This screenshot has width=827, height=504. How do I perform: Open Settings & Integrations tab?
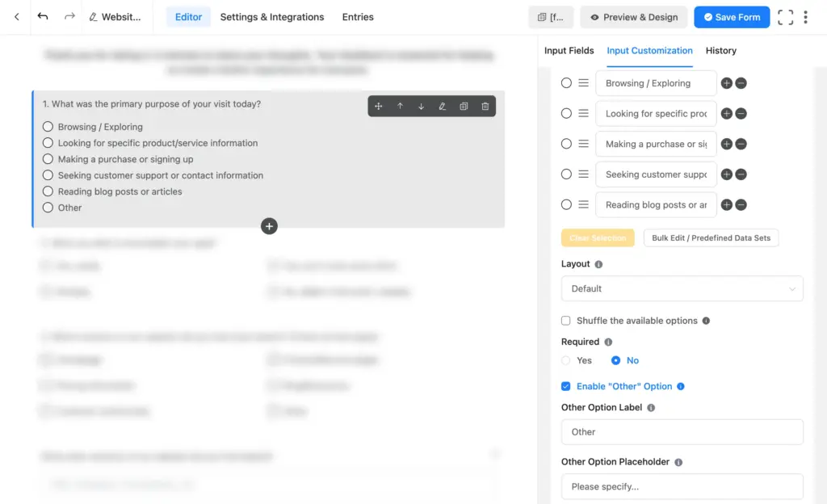coord(272,17)
